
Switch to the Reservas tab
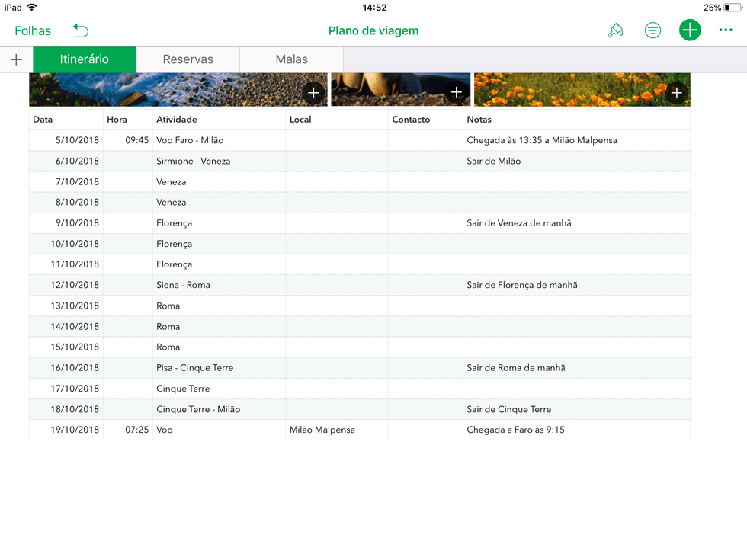tap(188, 59)
